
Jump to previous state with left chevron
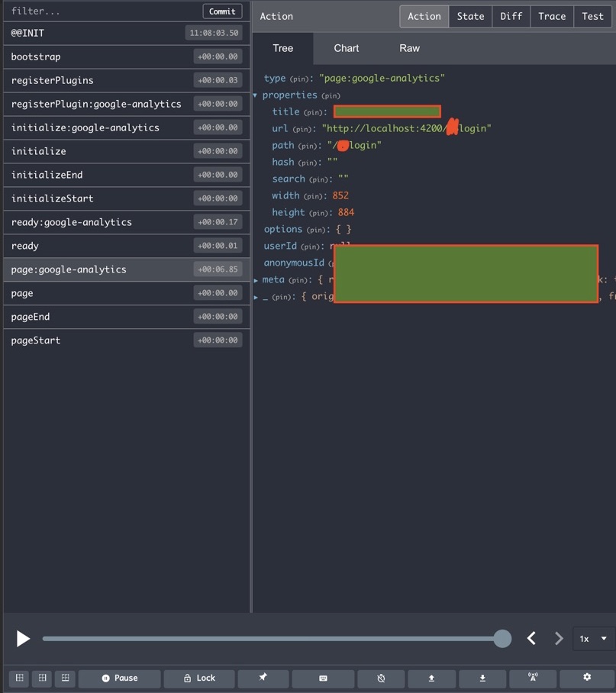531,639
